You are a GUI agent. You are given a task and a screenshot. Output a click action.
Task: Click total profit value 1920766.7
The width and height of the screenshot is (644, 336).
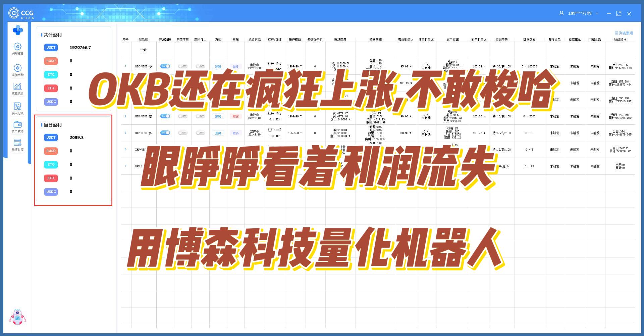[80, 48]
